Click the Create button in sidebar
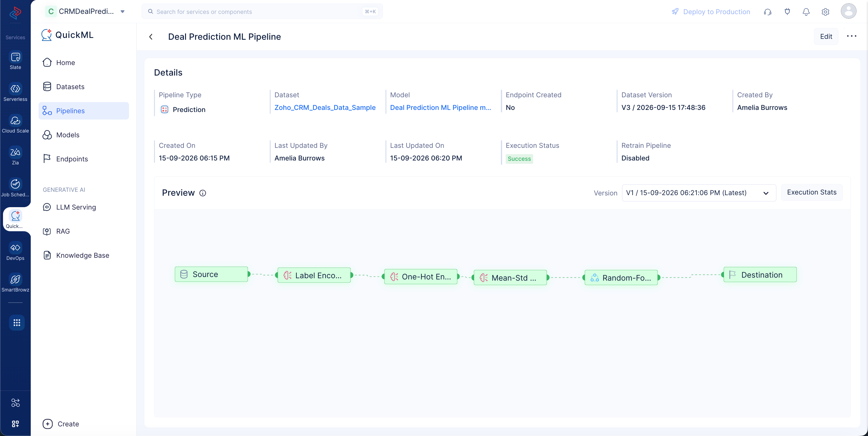 (61, 424)
